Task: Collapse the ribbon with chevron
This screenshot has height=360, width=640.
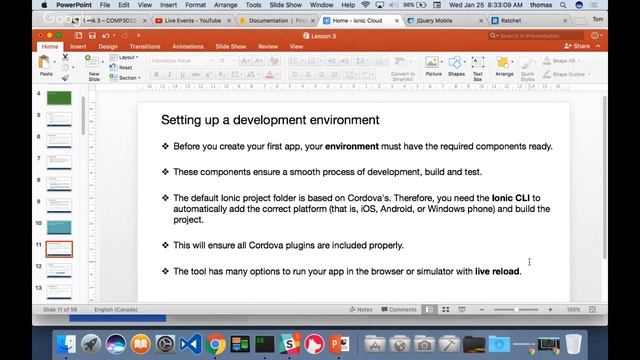Action: 598,46
